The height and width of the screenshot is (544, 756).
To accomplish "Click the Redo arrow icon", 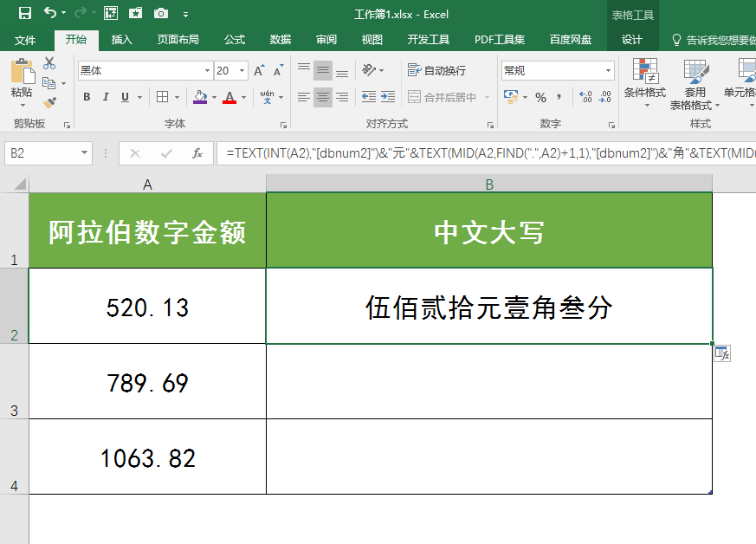I will pos(81,13).
